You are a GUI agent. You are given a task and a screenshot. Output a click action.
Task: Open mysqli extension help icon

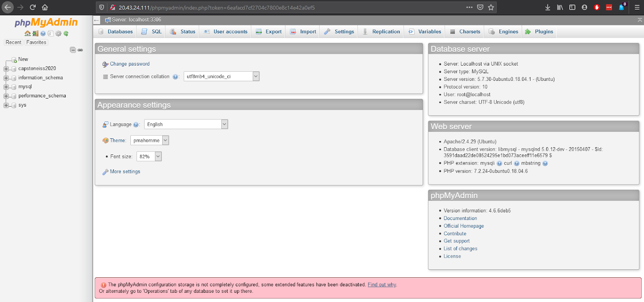click(x=500, y=163)
